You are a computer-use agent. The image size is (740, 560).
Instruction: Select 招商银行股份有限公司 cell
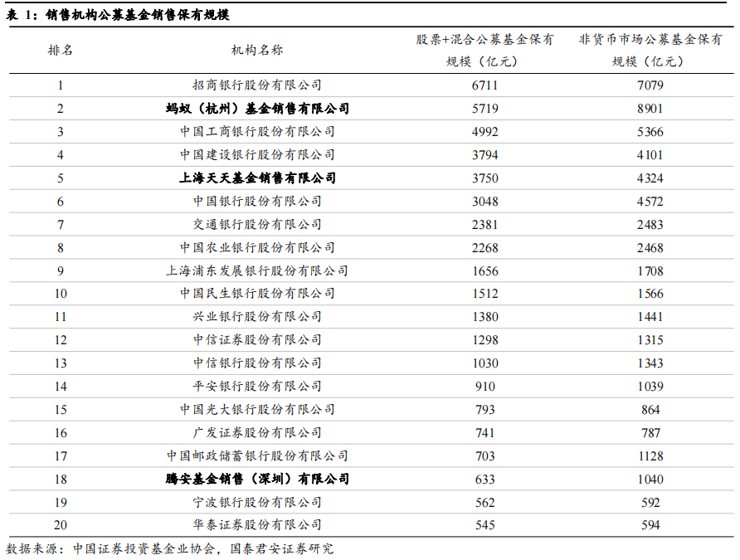(x=256, y=85)
